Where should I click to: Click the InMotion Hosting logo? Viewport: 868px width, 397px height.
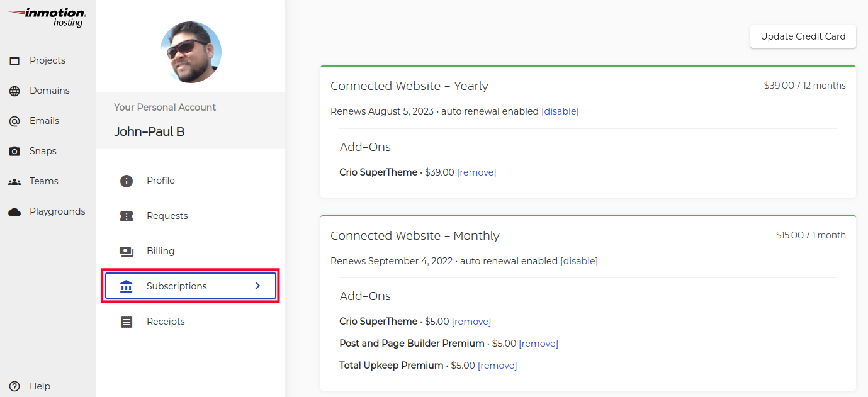click(x=47, y=17)
